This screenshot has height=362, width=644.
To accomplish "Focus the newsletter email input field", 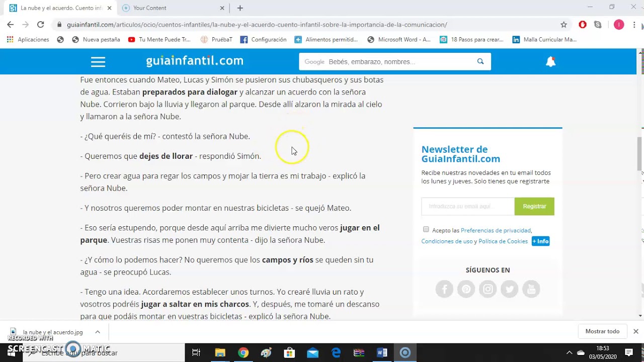I will [468, 206].
